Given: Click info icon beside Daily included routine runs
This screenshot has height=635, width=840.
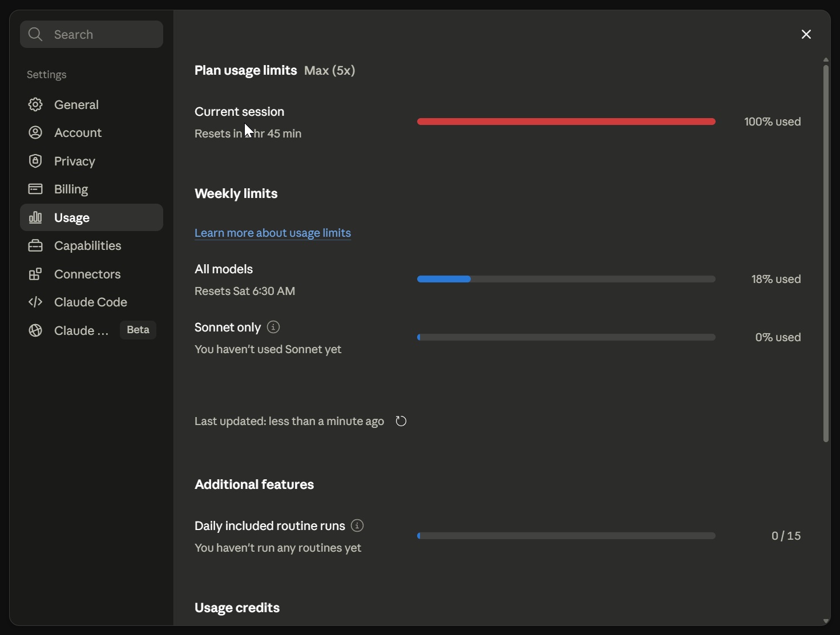Looking at the screenshot, I should [x=357, y=525].
